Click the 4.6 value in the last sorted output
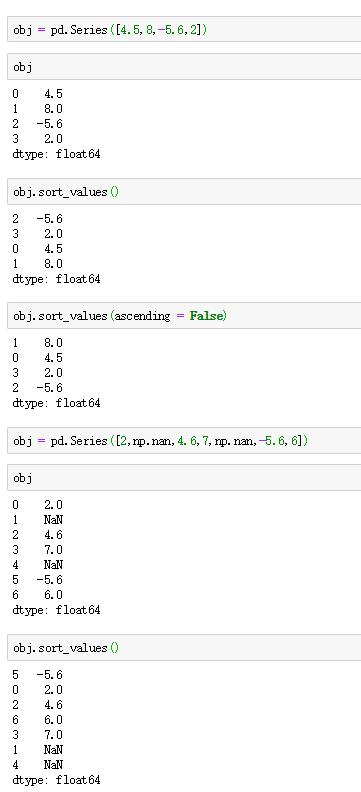 click(54, 705)
